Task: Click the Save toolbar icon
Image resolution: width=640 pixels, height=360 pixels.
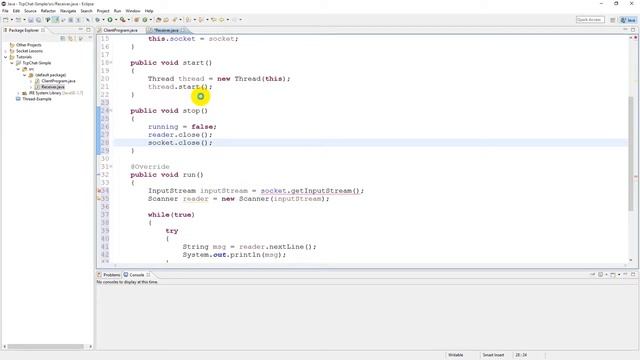Action: tap(31, 20)
